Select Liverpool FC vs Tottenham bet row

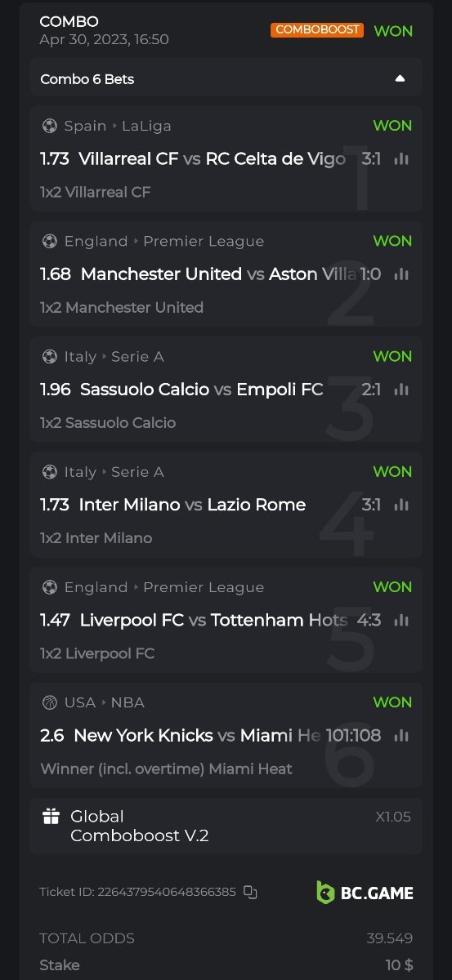(x=226, y=620)
